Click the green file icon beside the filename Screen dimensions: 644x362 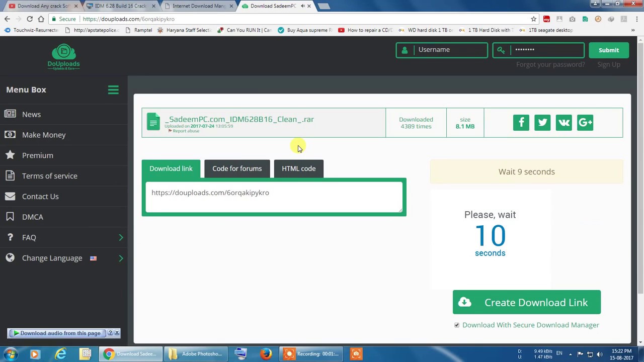pyautogui.click(x=153, y=122)
